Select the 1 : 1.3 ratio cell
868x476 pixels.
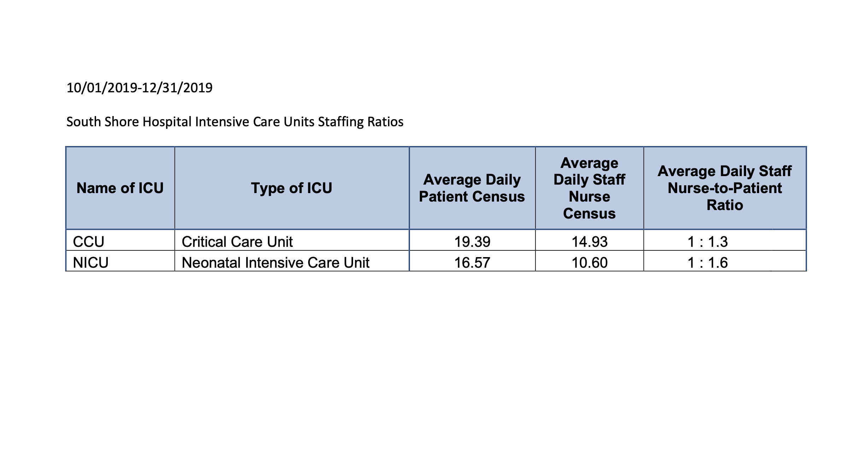click(x=708, y=242)
